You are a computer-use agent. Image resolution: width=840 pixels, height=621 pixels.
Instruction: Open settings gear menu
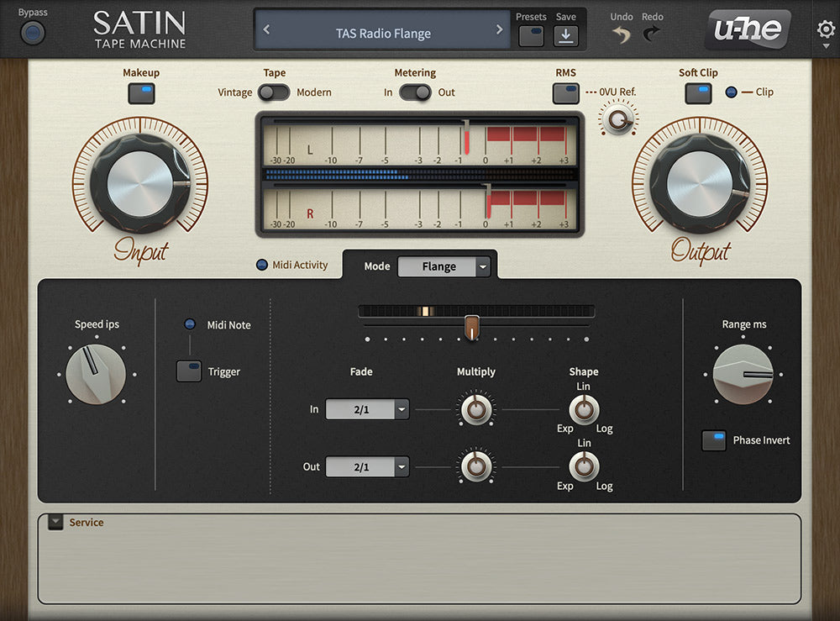tap(826, 29)
